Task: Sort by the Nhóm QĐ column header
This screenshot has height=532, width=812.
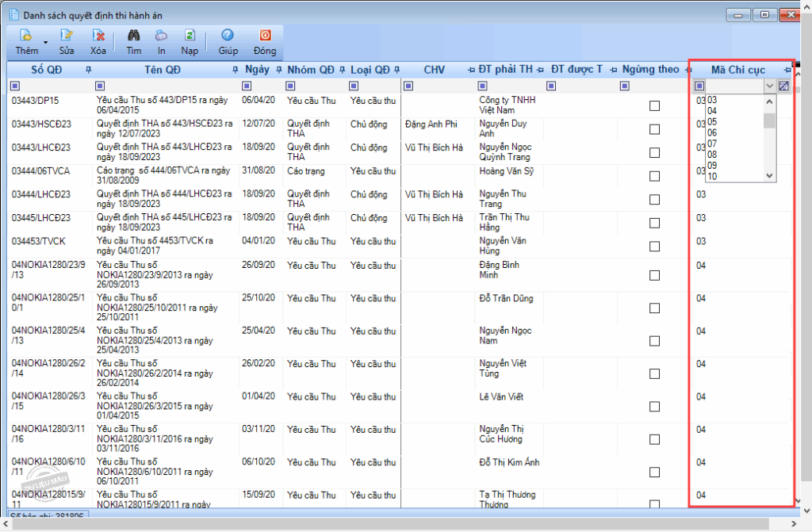Action: click(x=311, y=70)
